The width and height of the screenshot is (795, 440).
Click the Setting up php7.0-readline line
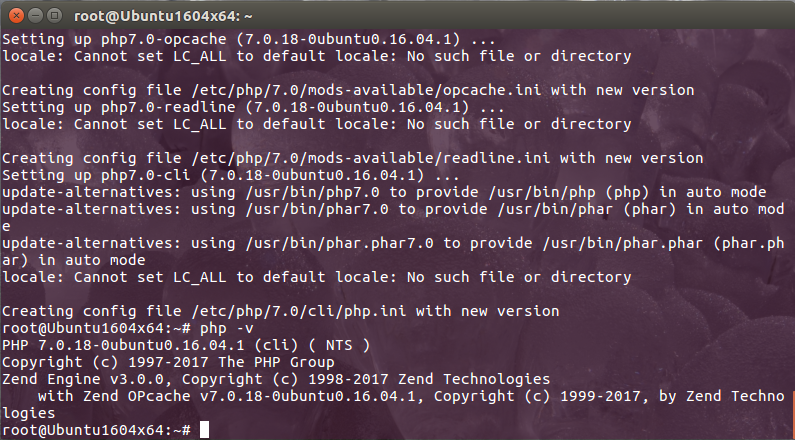click(x=253, y=107)
